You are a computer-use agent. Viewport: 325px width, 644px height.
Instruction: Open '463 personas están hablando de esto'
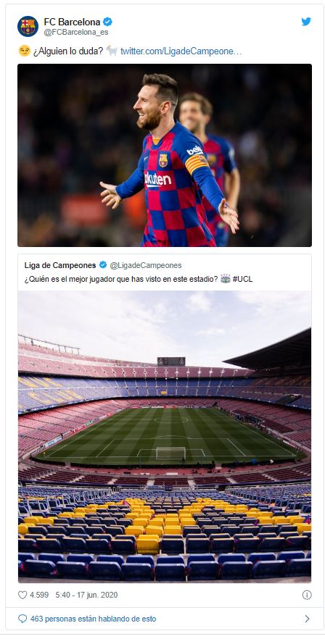coord(93,619)
